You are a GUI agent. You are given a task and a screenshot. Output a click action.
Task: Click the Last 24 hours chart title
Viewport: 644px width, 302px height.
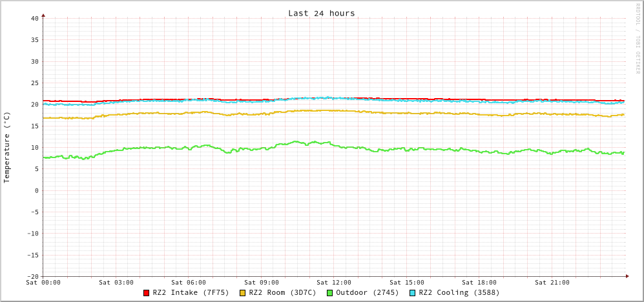[x=321, y=13]
